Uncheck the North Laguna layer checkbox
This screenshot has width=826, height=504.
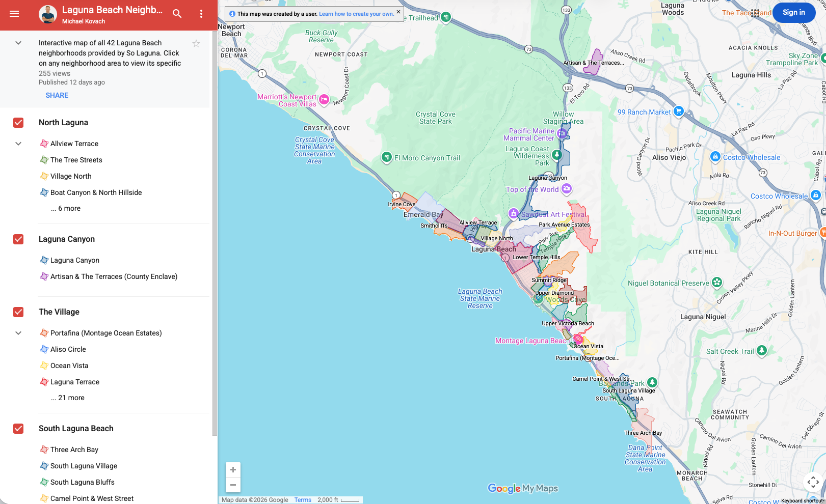click(18, 123)
